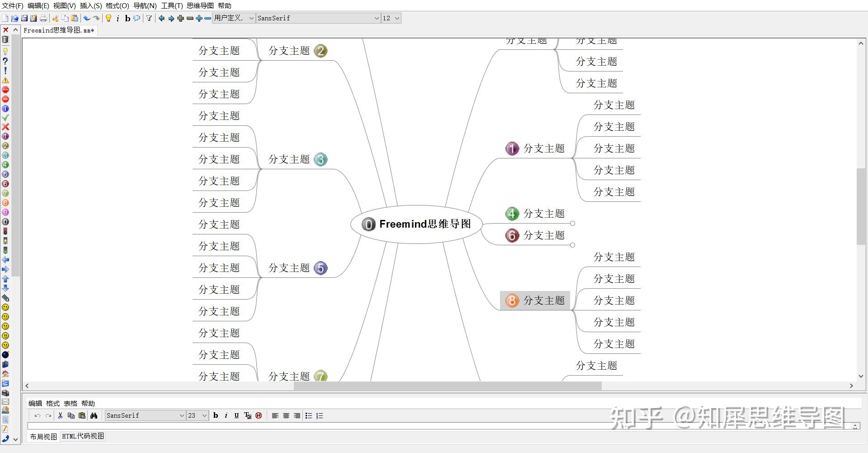
Task: Align note text left
Action: click(275, 415)
